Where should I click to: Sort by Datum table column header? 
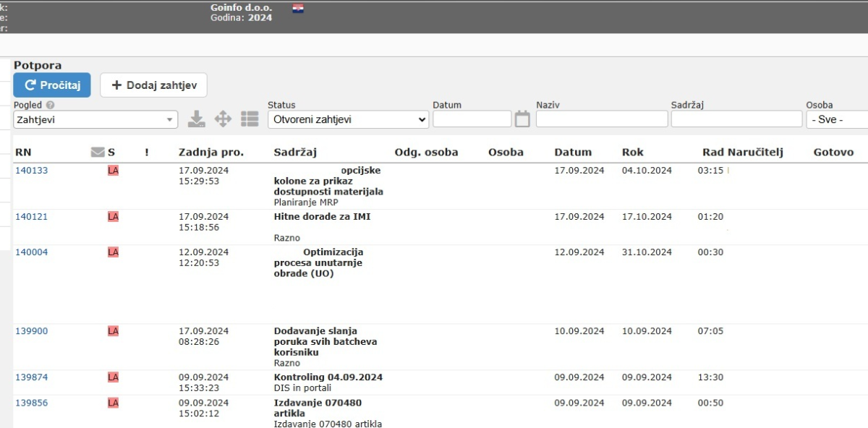[x=573, y=153]
